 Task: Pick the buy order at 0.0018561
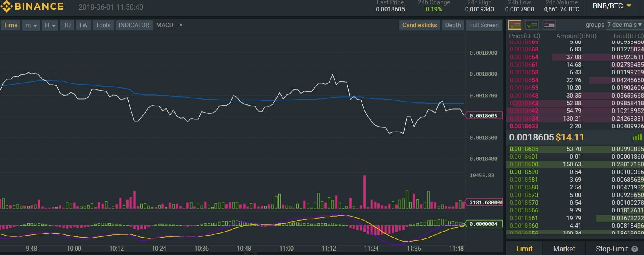(x=575, y=218)
